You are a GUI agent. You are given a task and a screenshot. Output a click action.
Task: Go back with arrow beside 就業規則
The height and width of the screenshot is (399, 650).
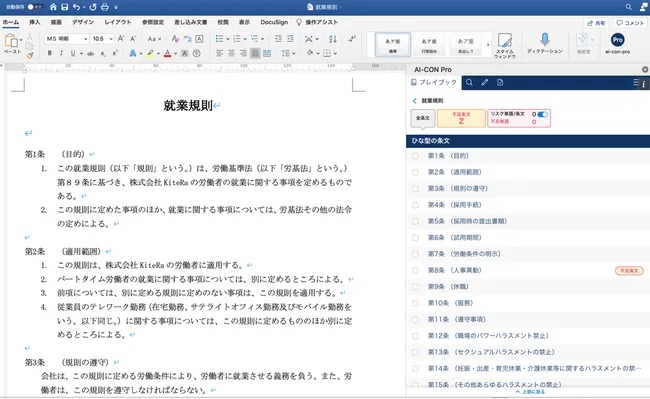(x=414, y=101)
